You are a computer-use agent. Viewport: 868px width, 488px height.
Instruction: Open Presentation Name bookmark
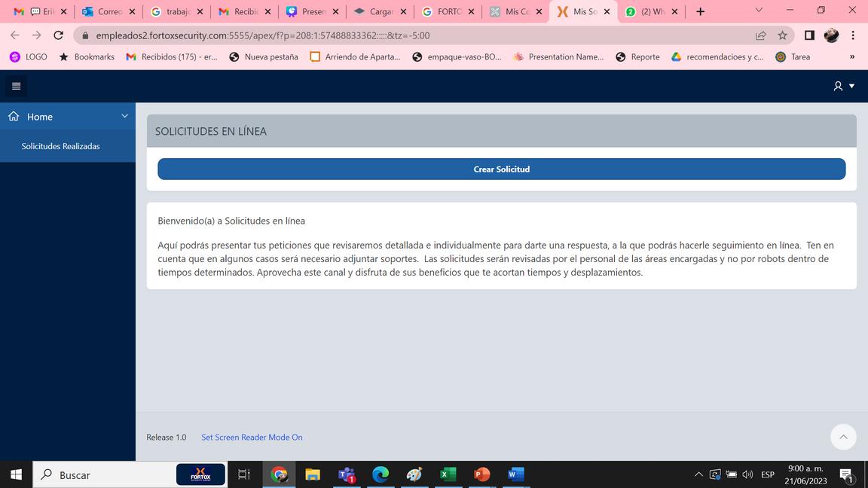(558, 56)
